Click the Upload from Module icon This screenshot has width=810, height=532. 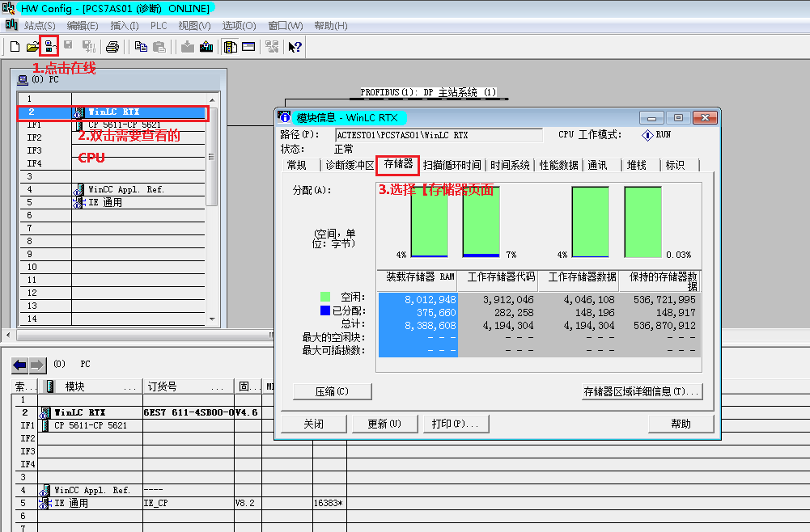click(x=206, y=47)
